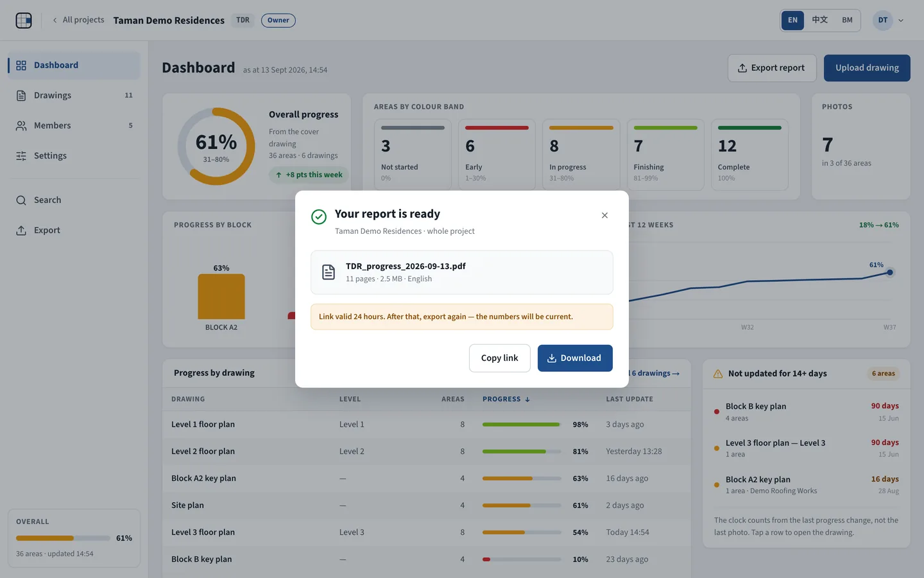
Task: Click the app logo icon
Action: pyautogui.click(x=24, y=21)
